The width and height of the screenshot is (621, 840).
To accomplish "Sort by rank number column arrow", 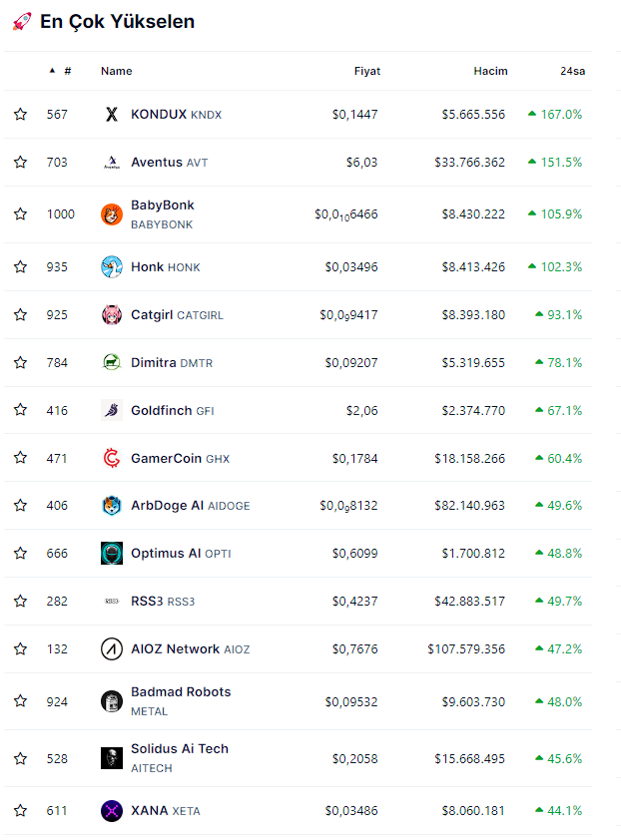I will (53, 71).
